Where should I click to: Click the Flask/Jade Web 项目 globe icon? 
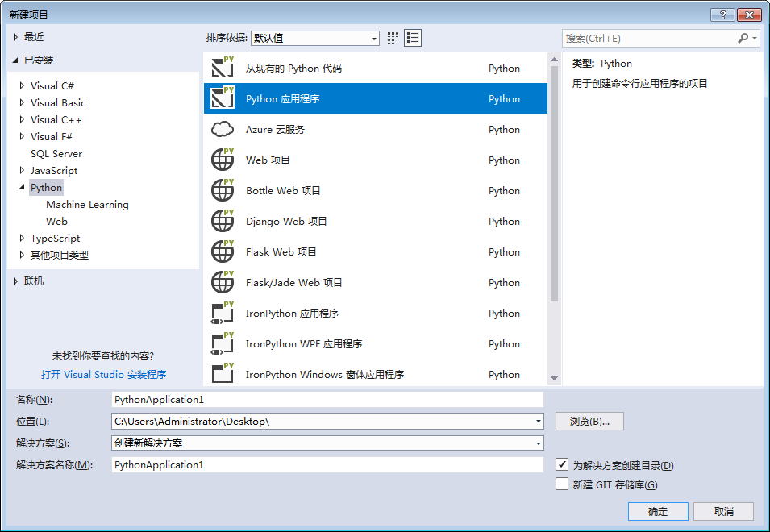tap(223, 282)
